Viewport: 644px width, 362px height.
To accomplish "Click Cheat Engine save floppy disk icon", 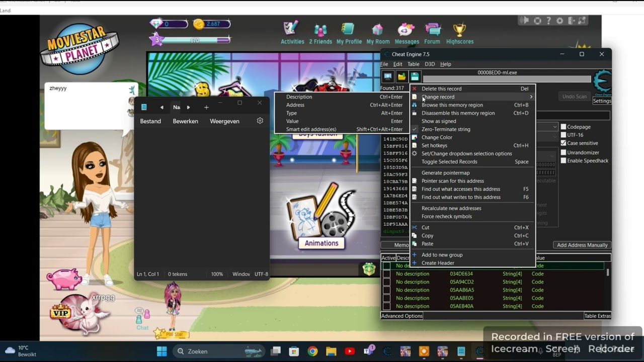I will pyautogui.click(x=415, y=76).
